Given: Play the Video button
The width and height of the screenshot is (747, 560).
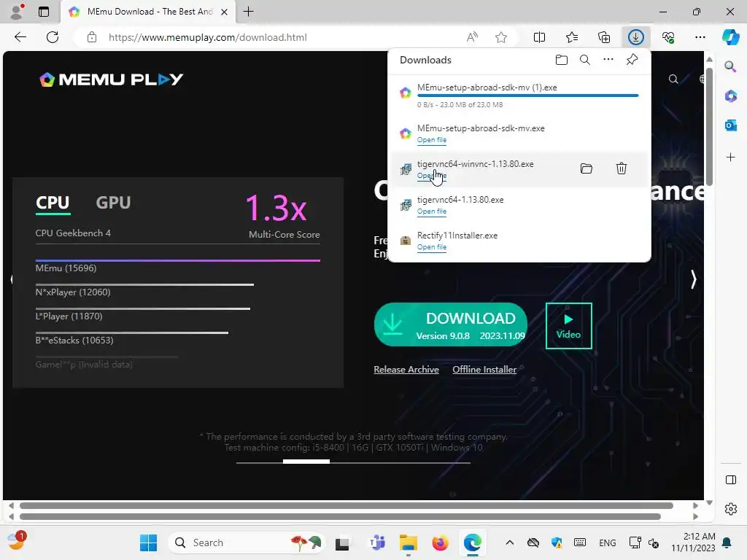Looking at the screenshot, I should point(569,326).
